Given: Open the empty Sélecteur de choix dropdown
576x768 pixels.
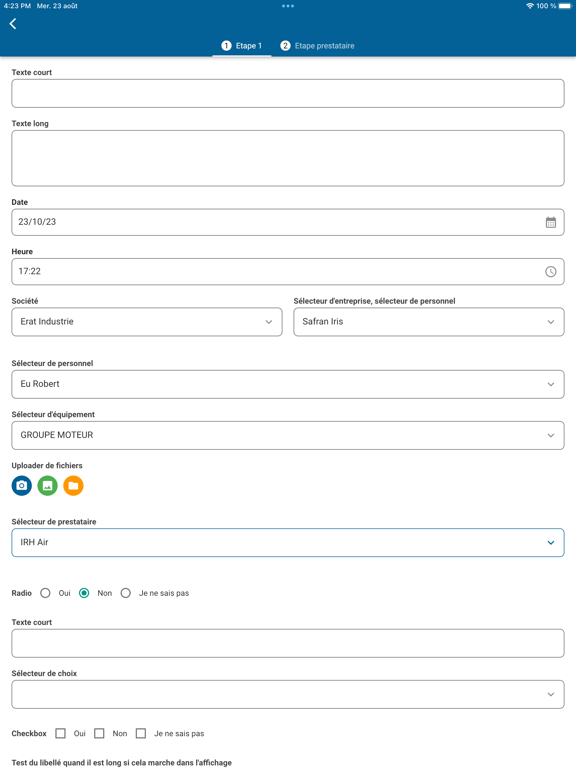Looking at the screenshot, I should click(x=288, y=694).
